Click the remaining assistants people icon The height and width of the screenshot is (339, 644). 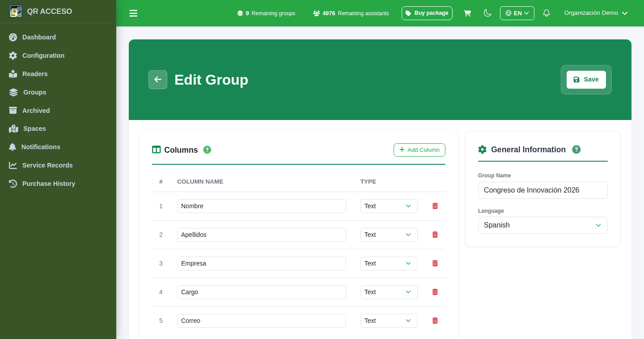pyautogui.click(x=317, y=13)
